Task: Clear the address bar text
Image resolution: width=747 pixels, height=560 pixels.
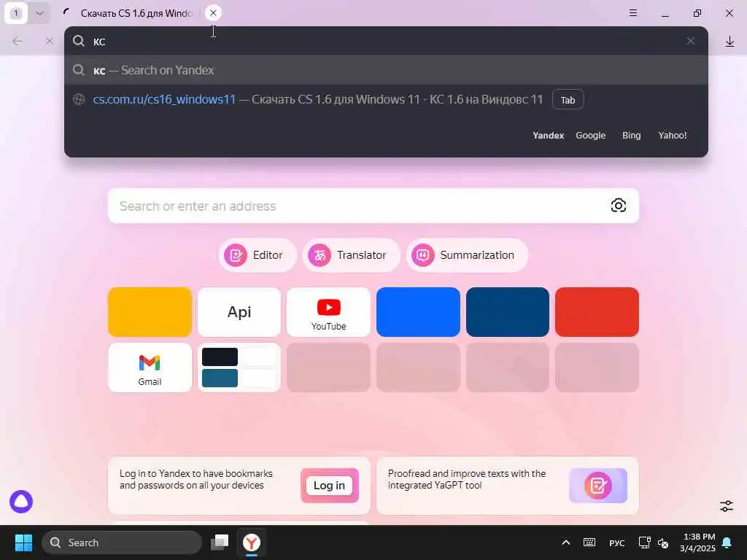Action: coord(690,42)
